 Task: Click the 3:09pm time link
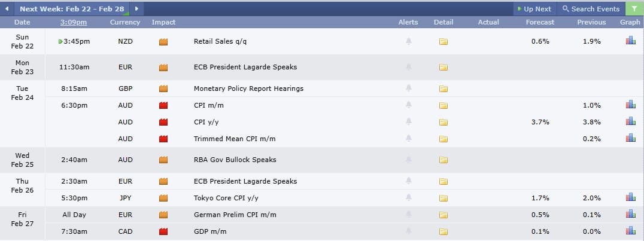click(74, 22)
